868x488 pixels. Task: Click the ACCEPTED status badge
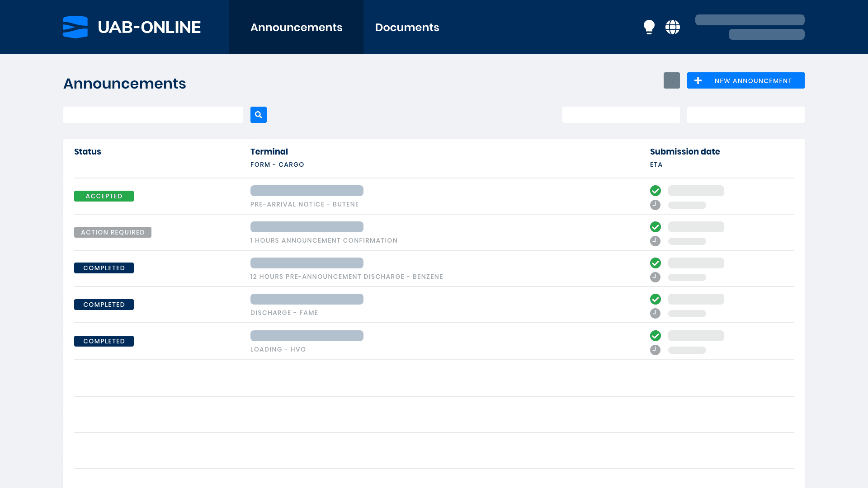pos(104,196)
